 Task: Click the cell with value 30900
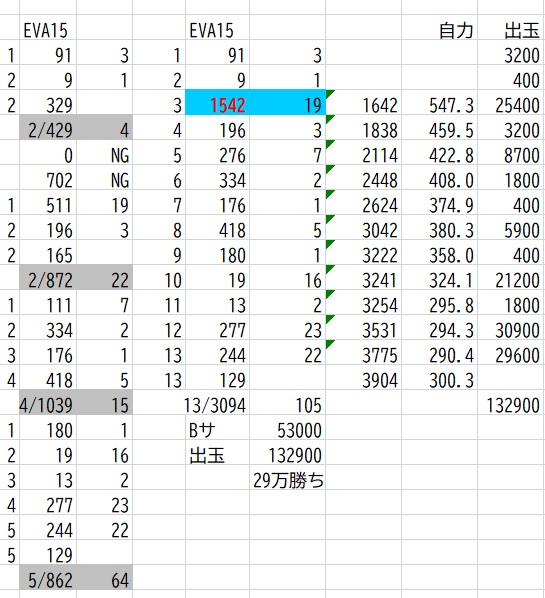[511, 330]
